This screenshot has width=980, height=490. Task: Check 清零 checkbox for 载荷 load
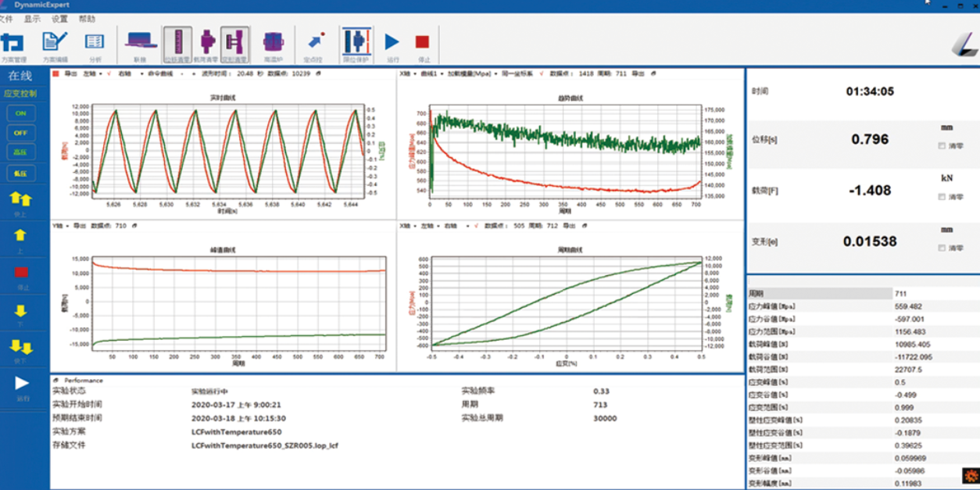tap(942, 197)
